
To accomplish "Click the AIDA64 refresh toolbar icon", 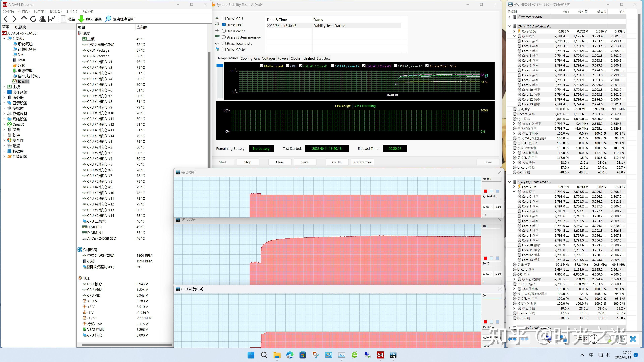I will click(x=33, y=19).
